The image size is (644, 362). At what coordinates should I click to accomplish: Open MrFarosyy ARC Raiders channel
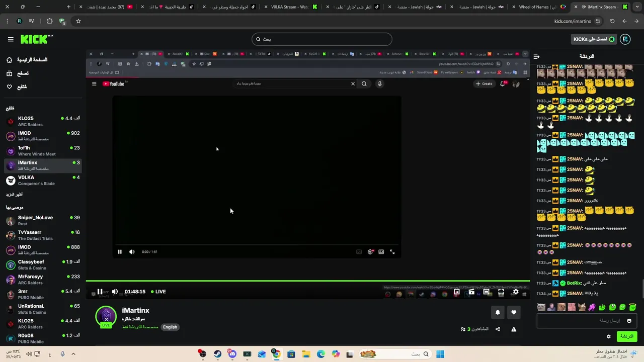pyautogui.click(x=43, y=280)
